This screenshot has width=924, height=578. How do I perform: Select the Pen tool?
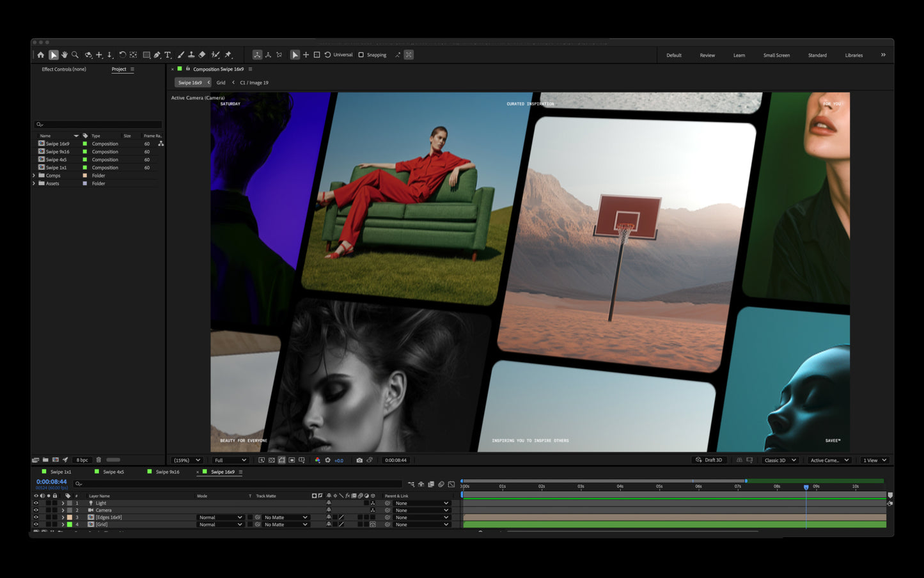(157, 55)
